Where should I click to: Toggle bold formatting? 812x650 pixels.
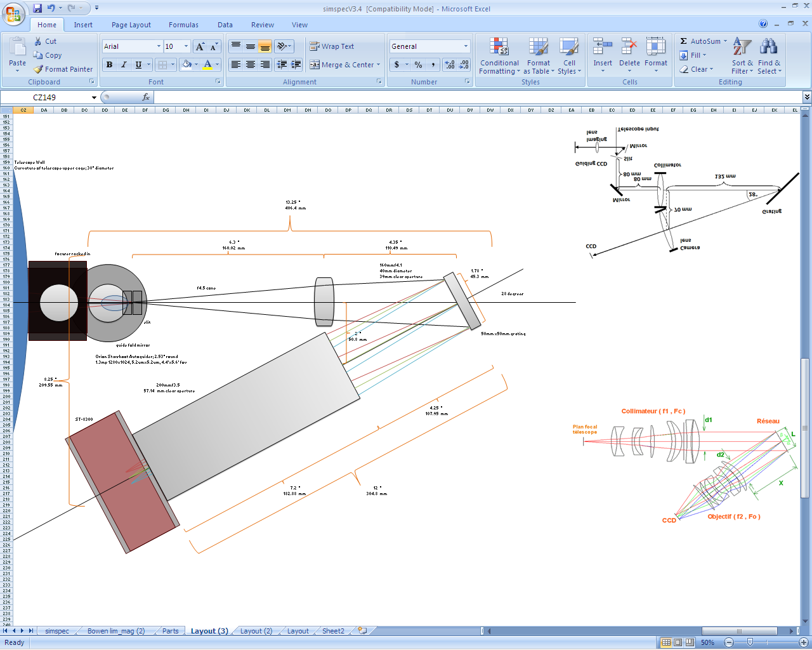(x=108, y=65)
